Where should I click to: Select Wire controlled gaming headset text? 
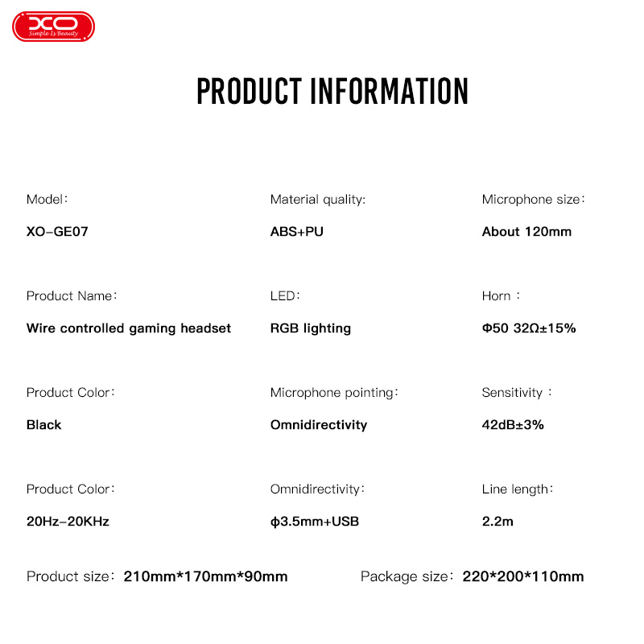click(x=129, y=328)
